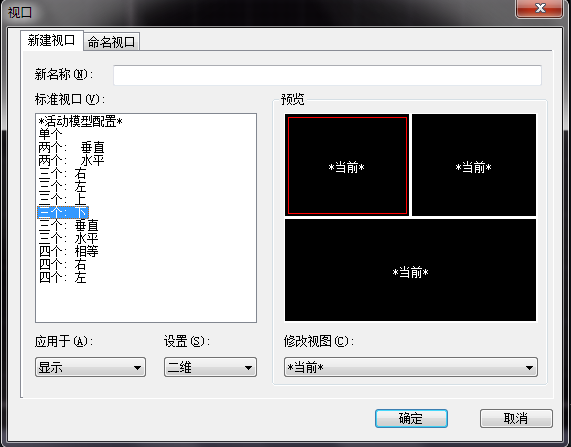The width and height of the screenshot is (571, 447).
Task: Pick 三个: 垂直 layout
Action: click(x=68, y=226)
